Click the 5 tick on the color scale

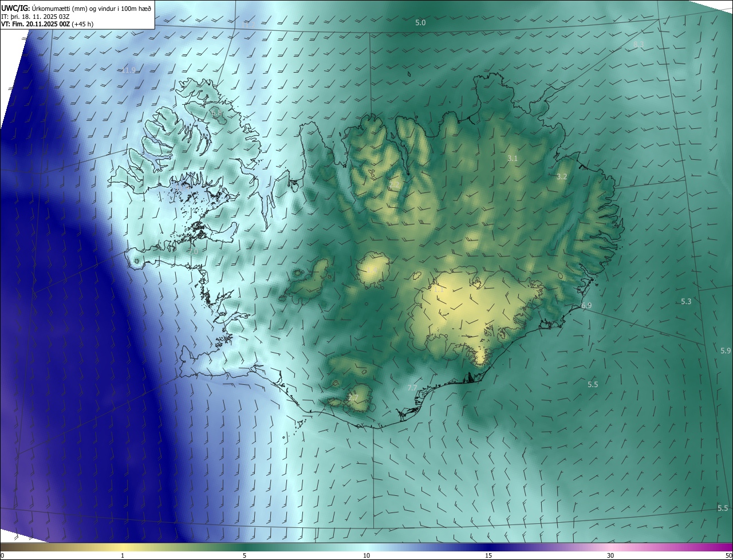tap(245, 555)
